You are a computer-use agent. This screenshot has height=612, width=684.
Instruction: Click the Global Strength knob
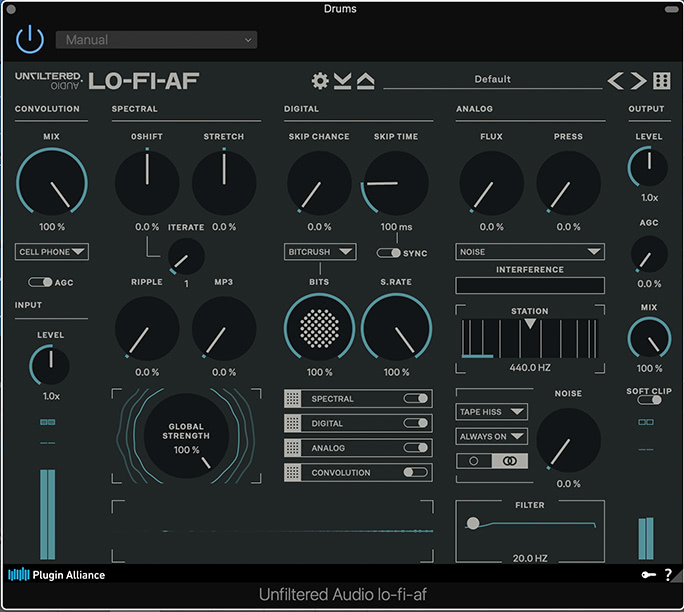click(x=186, y=436)
